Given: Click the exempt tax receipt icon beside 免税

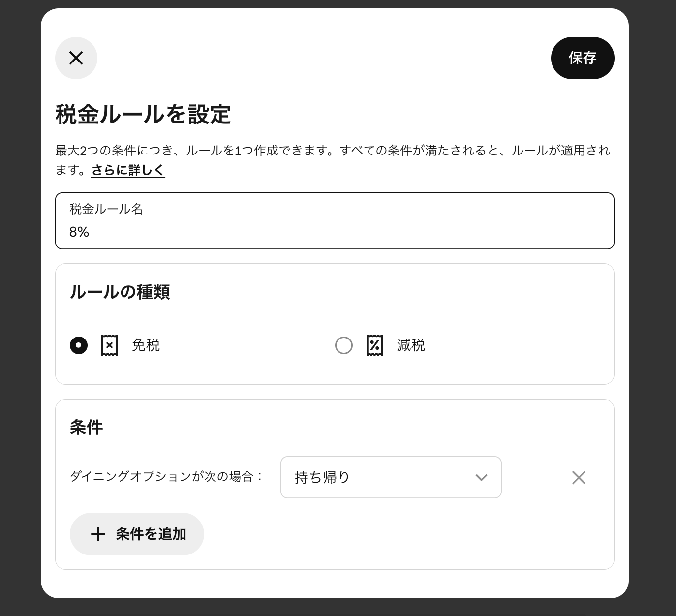Looking at the screenshot, I should pos(109,345).
